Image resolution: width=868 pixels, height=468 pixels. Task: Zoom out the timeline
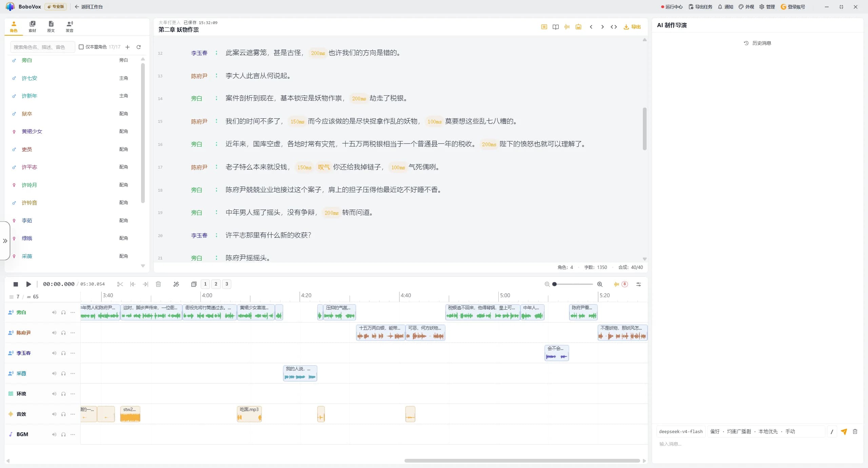click(547, 284)
